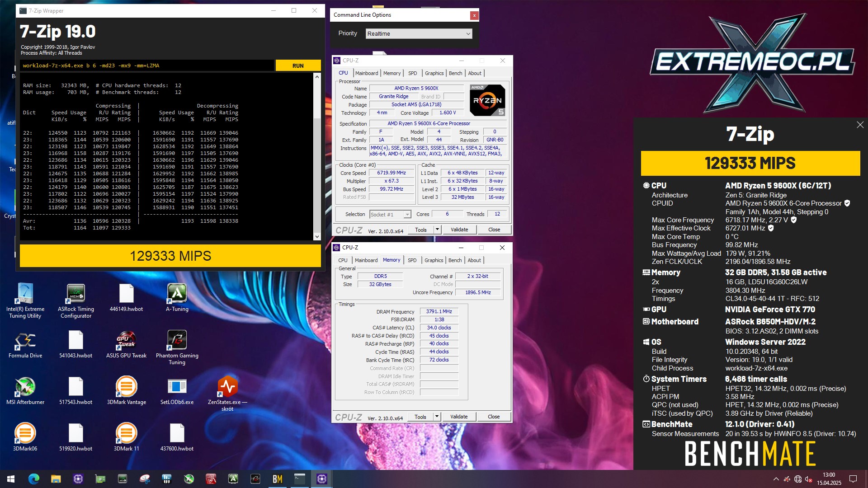Click Validate in lower CPU-Z window
This screenshot has width=868, height=488.
click(x=459, y=417)
